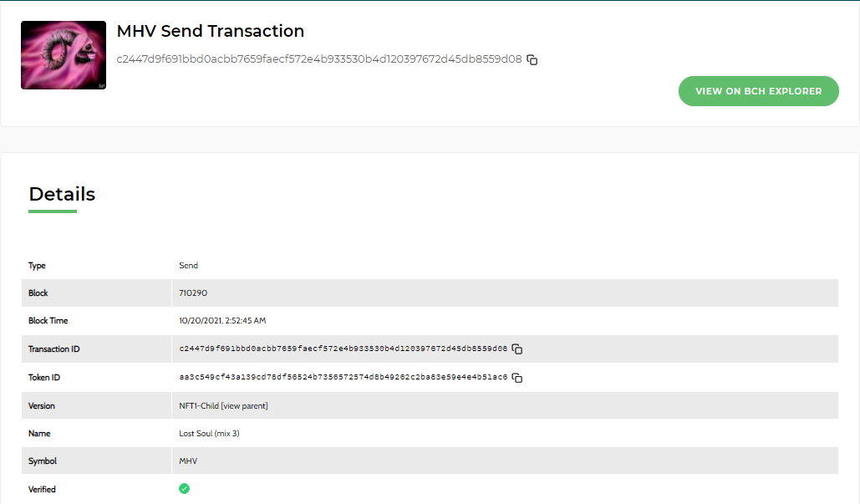Click the Token ID row label
The height and width of the screenshot is (504, 860).
click(x=43, y=377)
